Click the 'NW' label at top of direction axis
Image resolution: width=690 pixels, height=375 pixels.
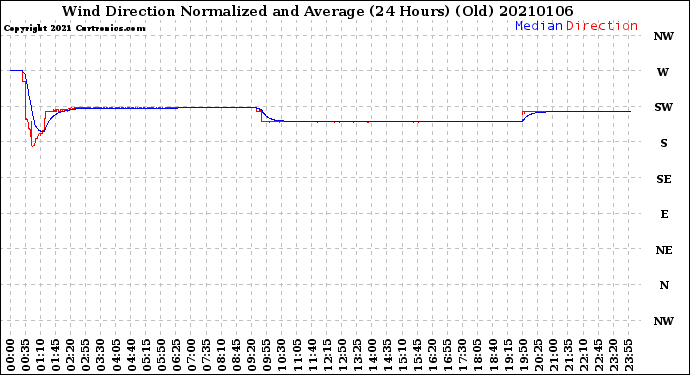[663, 36]
